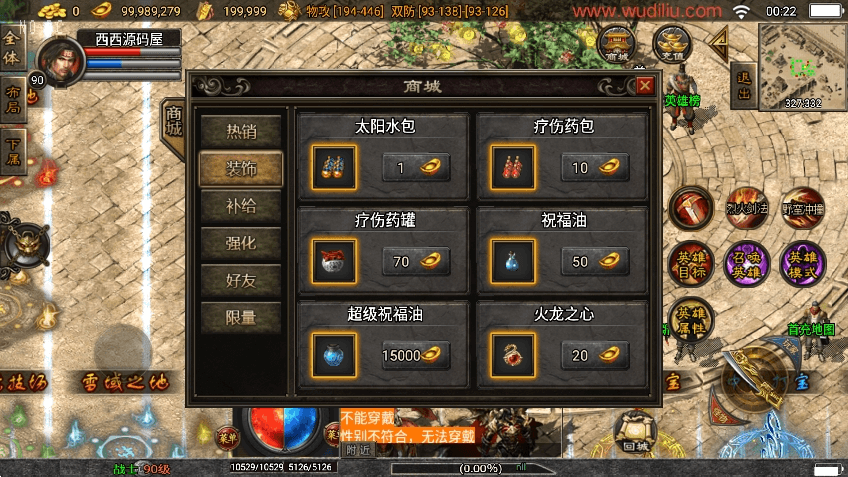The height and width of the screenshot is (477, 848).
Task: Toggle the 英雄目标 hero target button
Action: pyautogui.click(x=691, y=264)
